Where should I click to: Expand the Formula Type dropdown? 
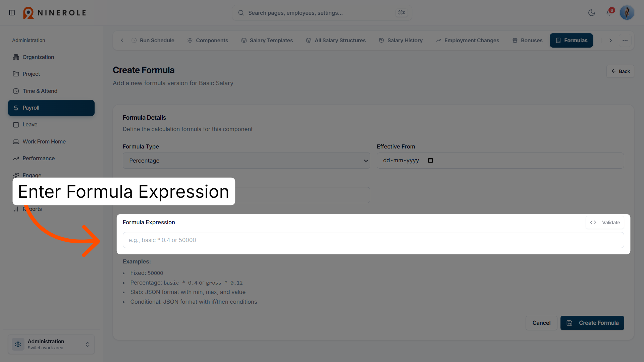[246, 161]
